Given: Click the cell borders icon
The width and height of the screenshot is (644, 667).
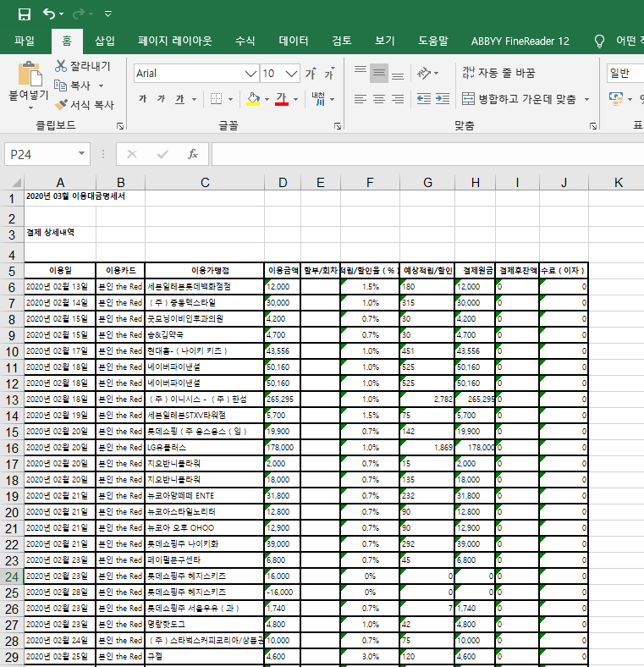Looking at the screenshot, I should tap(216, 99).
